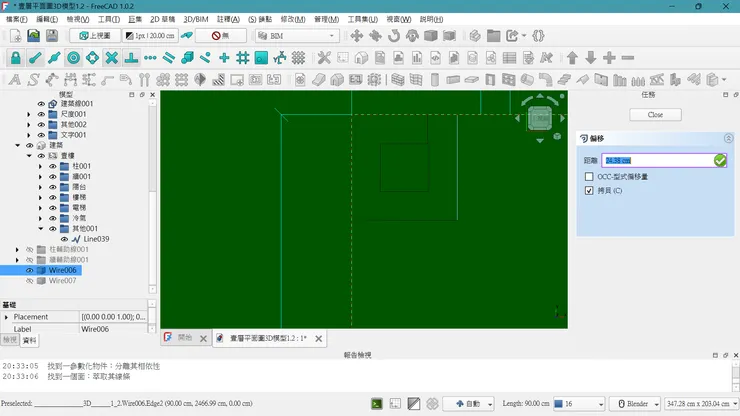This screenshot has height=416, width=740.
Task: Enable snap to midpoint icon
Action: pos(54,58)
